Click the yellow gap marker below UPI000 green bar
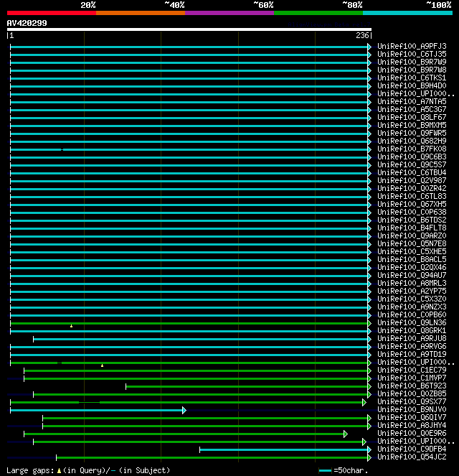Image resolution: width=459 pixels, height=476 pixels. tap(102, 365)
